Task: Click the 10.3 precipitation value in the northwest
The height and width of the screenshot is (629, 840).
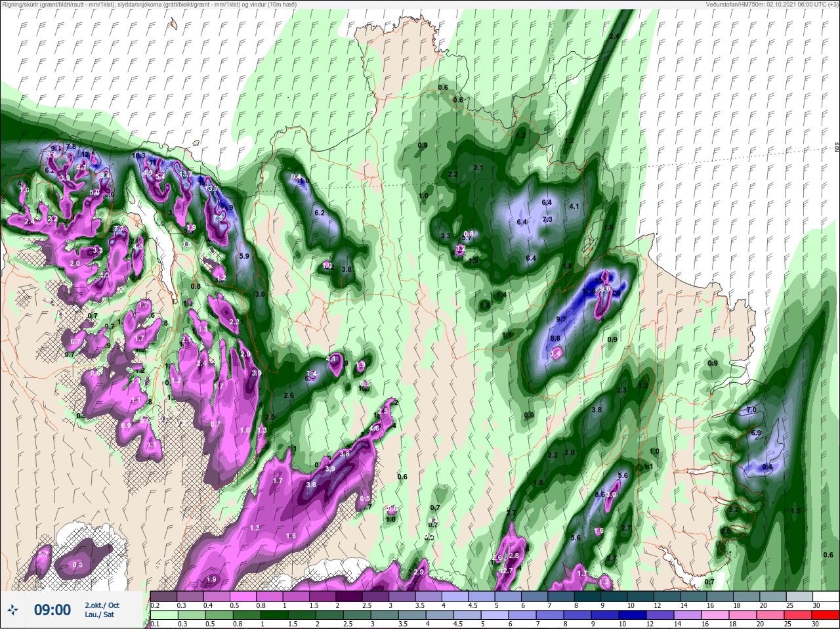Action: [x=139, y=156]
